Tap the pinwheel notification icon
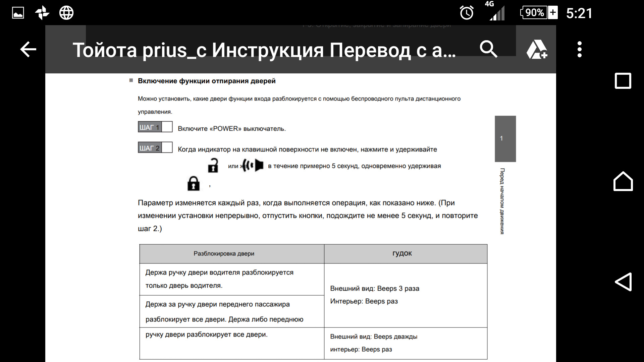This screenshot has width=644, height=362. [42, 13]
